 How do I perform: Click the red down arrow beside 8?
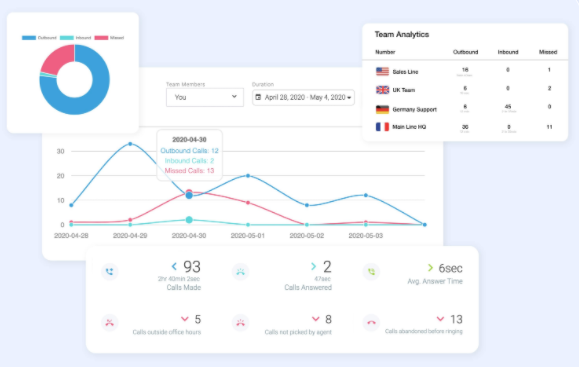[315, 319]
